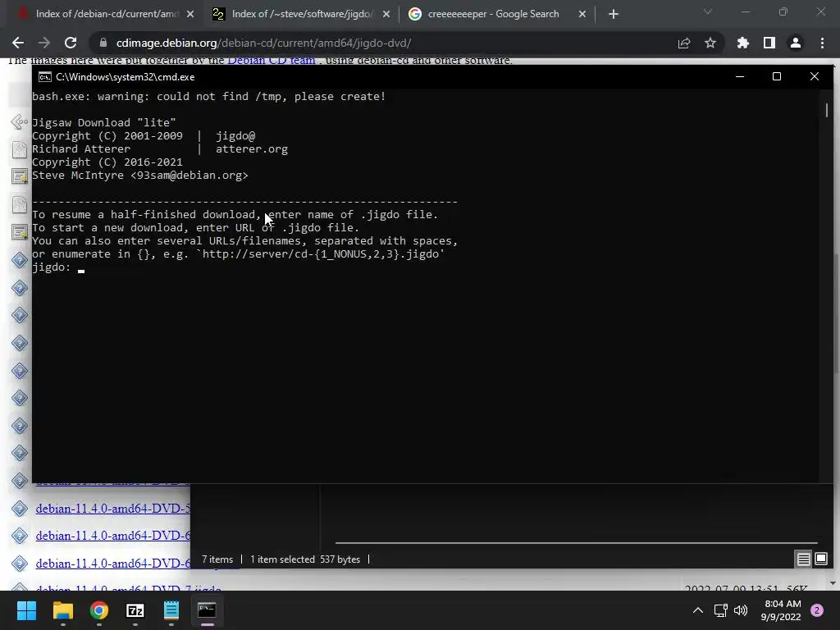This screenshot has width=840, height=630.
Task: Maximize the cmd.exe window
Action: (777, 76)
